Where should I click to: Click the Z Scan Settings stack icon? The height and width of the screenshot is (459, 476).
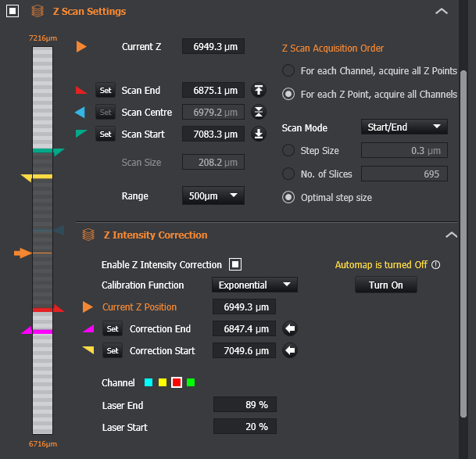click(x=38, y=11)
